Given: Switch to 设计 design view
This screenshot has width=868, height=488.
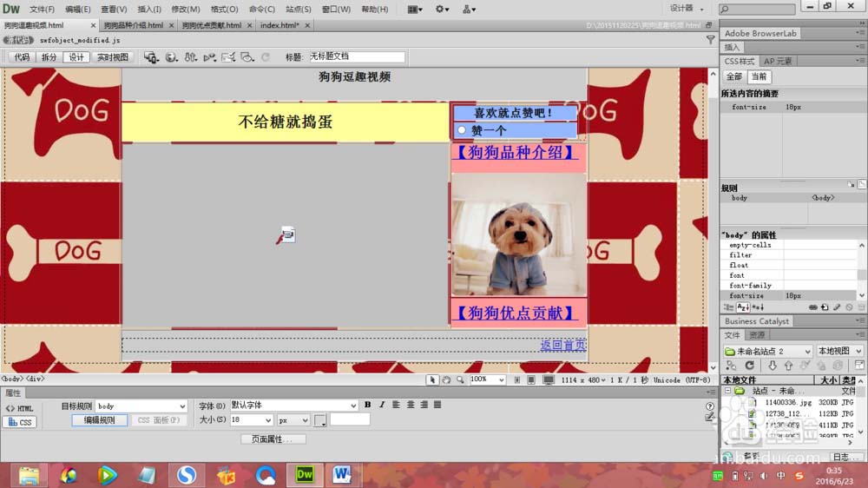Looking at the screenshot, I should (x=76, y=57).
